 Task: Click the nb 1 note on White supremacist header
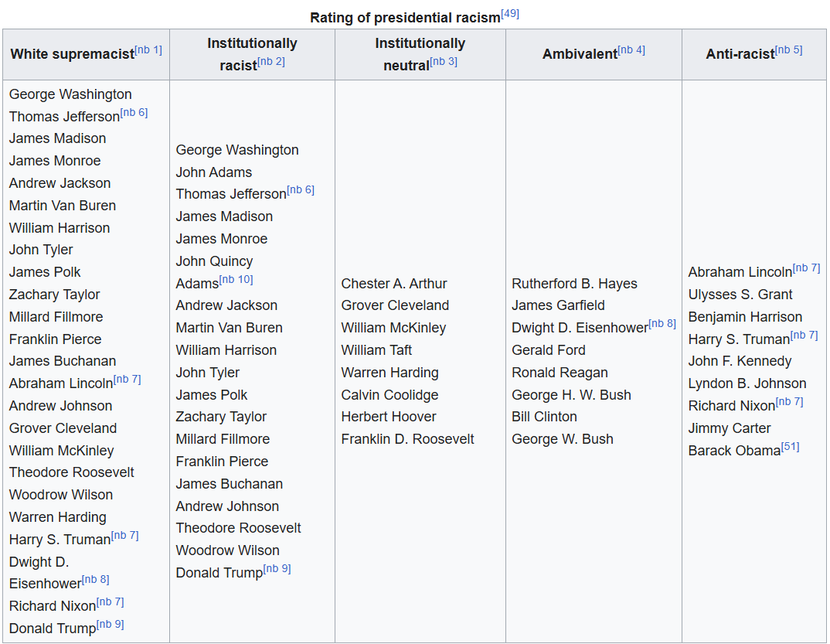pos(148,50)
